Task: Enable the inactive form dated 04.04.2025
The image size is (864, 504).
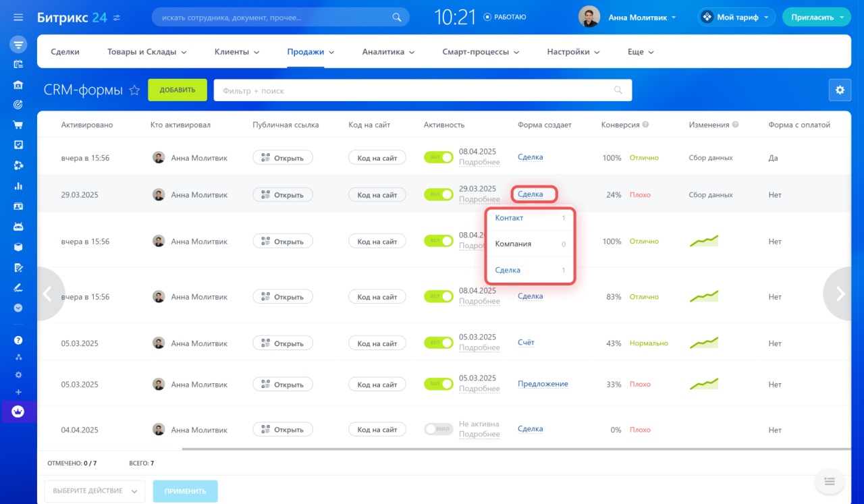Action: click(x=438, y=429)
